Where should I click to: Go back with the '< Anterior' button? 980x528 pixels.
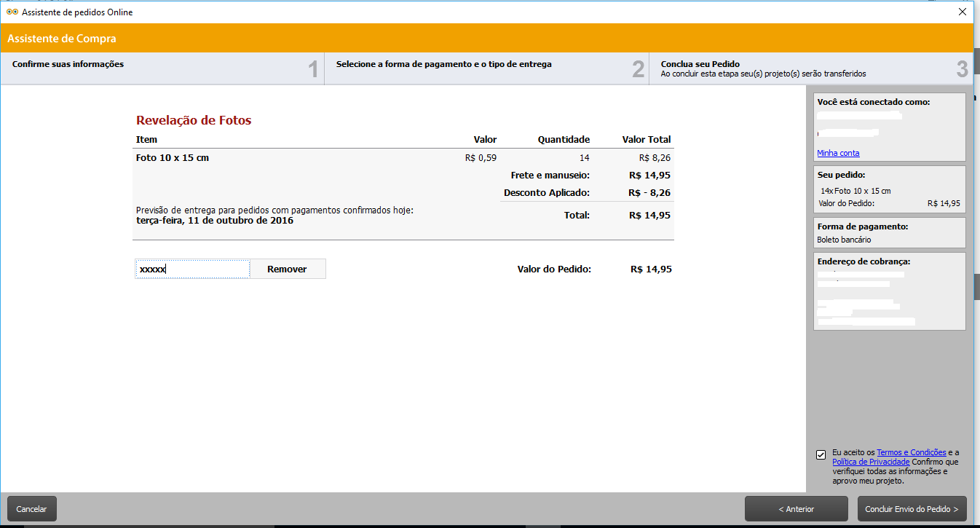click(796, 509)
